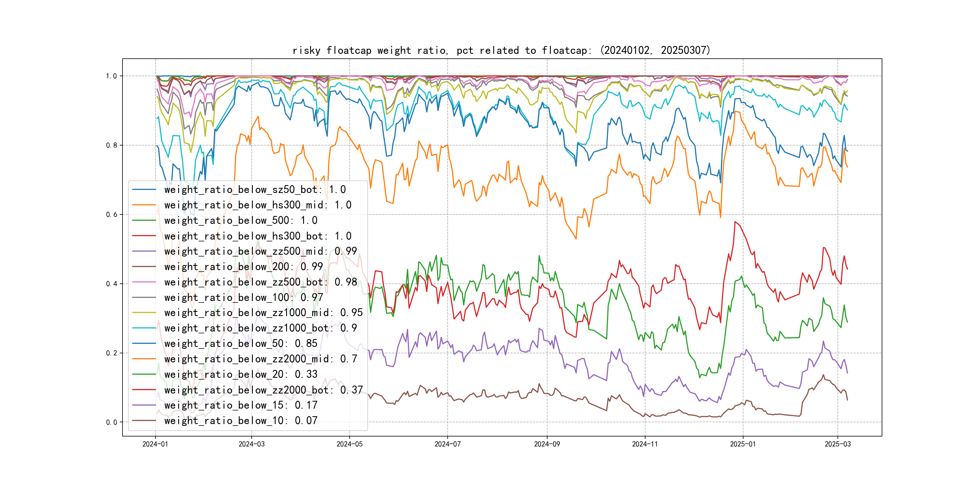Click legend entry weight_ratio_below_zz2000_bot
The height and width of the screenshot is (490, 980).
[263, 390]
